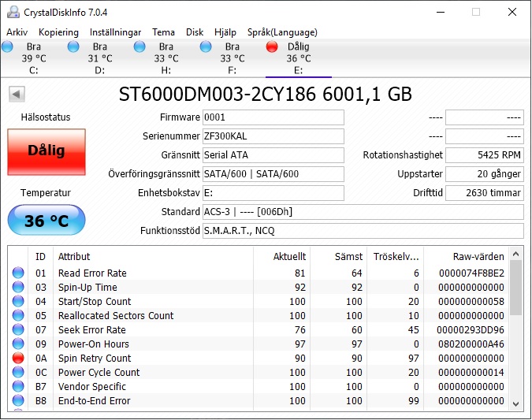This screenshot has width=532, height=420.
Task: Click the Sämst column header
Action: click(x=338, y=256)
